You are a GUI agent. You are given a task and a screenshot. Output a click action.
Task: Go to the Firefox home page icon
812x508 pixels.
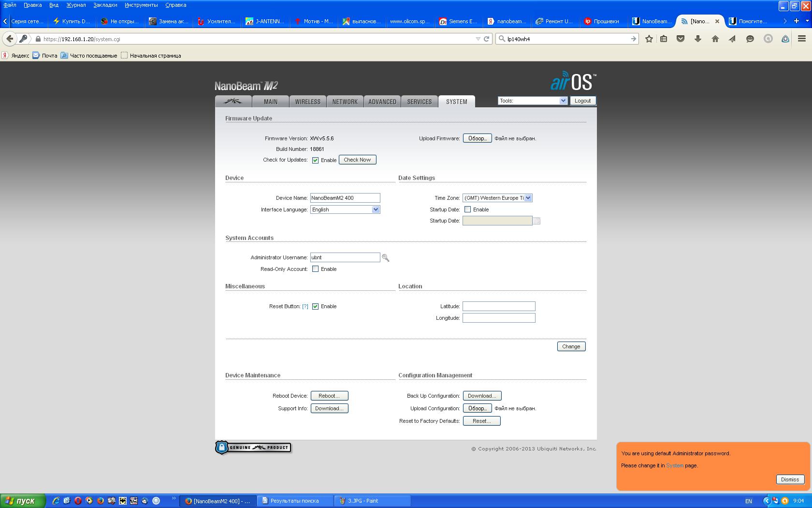tap(715, 39)
